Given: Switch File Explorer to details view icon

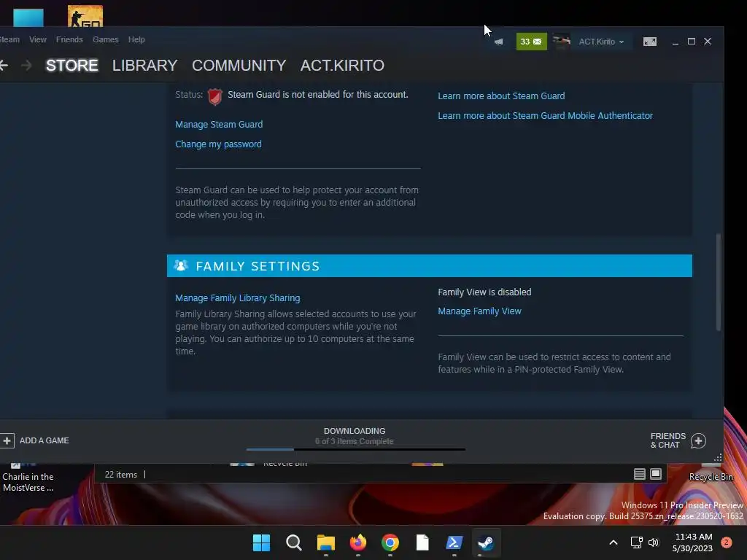Looking at the screenshot, I should [x=639, y=474].
